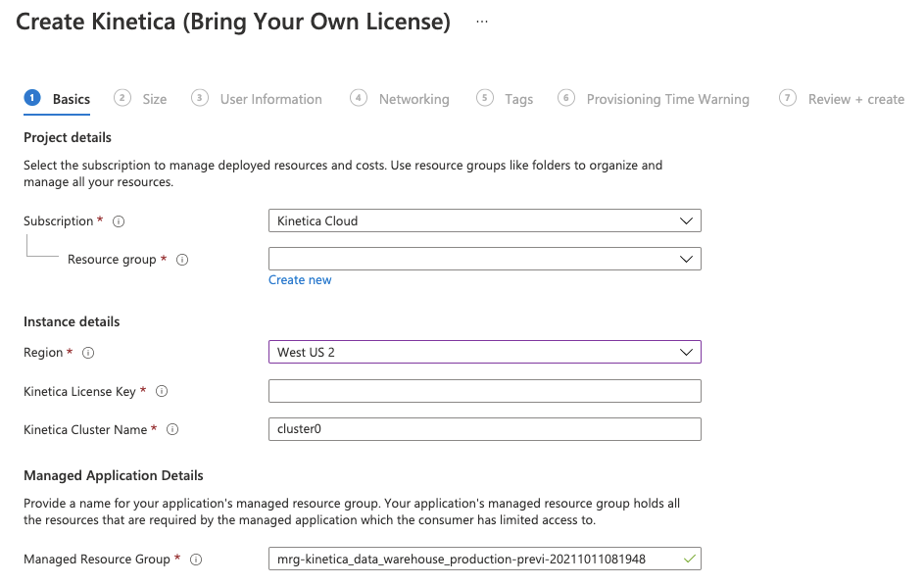Click the 'Resource group' field label
Image resolution: width=924 pixels, height=585 pixels.
pyautogui.click(x=112, y=260)
